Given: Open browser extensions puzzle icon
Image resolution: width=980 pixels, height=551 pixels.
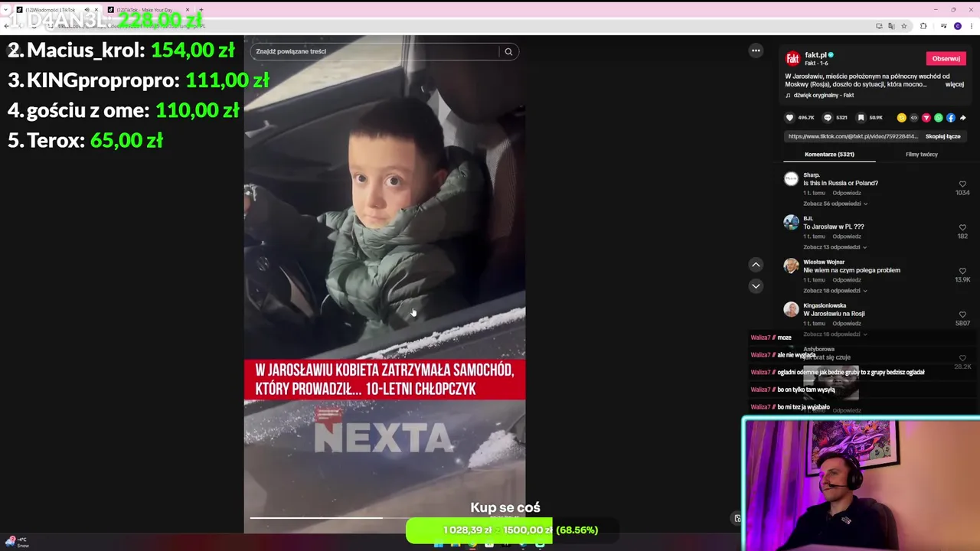Looking at the screenshot, I should (923, 26).
